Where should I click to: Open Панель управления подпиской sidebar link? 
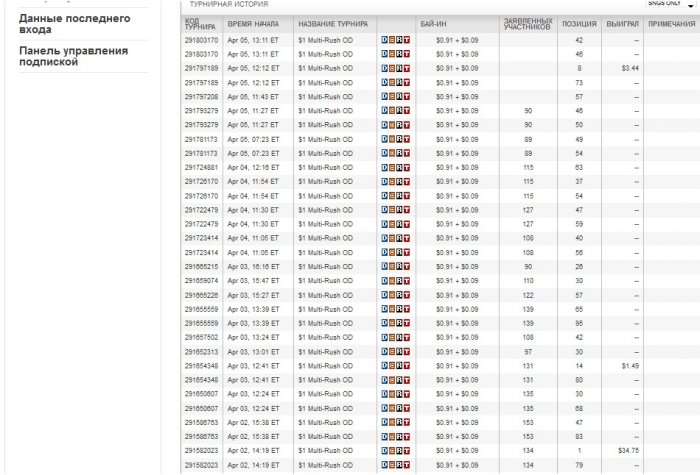73,56
